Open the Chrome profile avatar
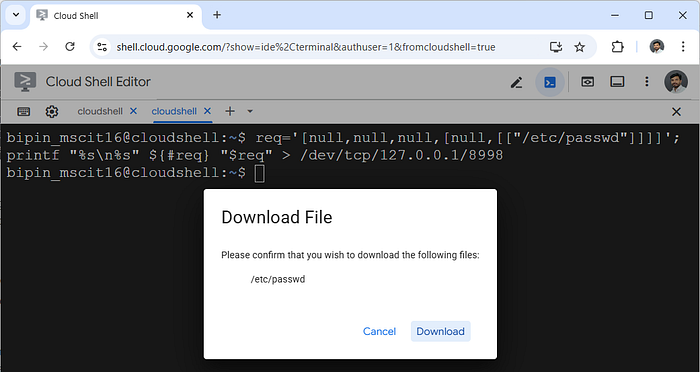The height and width of the screenshot is (372, 700). (x=657, y=46)
